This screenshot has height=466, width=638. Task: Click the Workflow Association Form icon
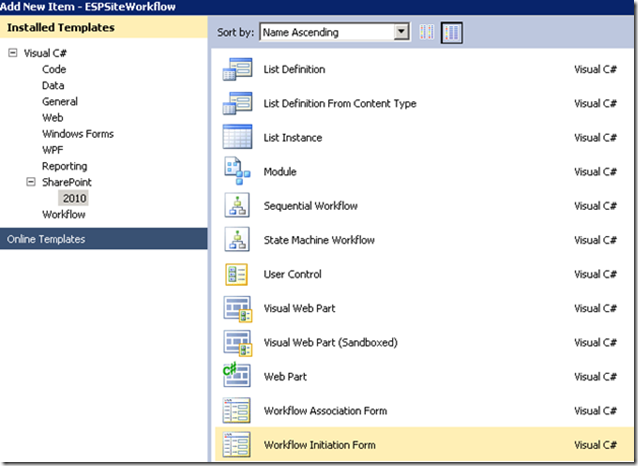pyautogui.click(x=236, y=411)
